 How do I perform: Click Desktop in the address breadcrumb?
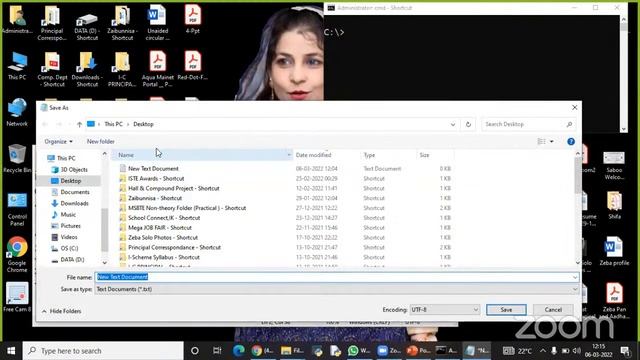tap(143, 124)
